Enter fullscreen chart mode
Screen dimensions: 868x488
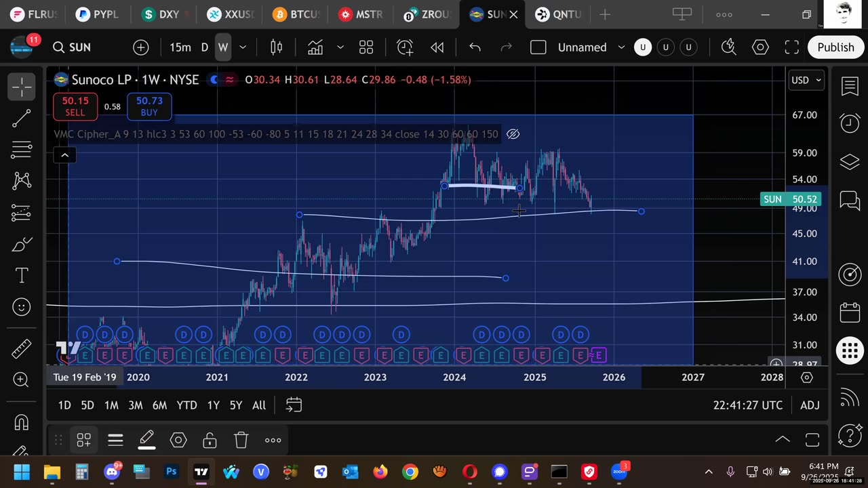pos(791,47)
